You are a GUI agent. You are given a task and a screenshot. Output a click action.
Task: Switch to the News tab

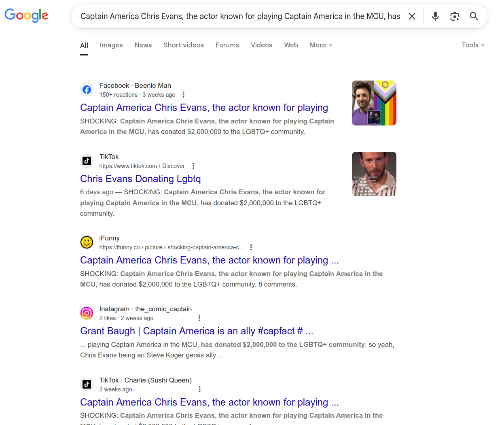[x=143, y=45]
